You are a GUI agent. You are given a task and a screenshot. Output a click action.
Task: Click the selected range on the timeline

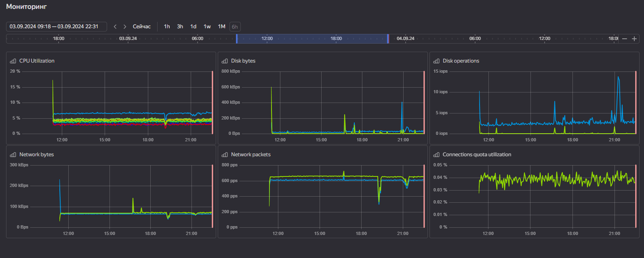point(312,39)
